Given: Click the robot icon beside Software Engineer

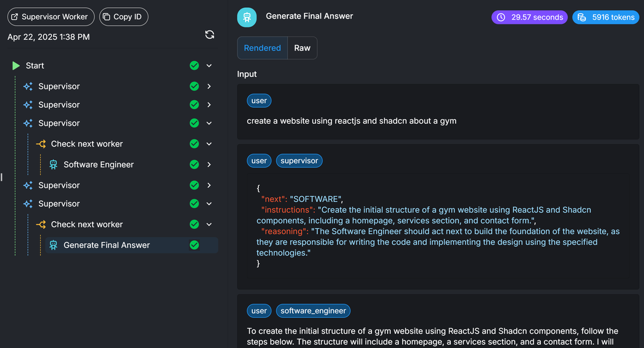Looking at the screenshot, I should click(54, 164).
